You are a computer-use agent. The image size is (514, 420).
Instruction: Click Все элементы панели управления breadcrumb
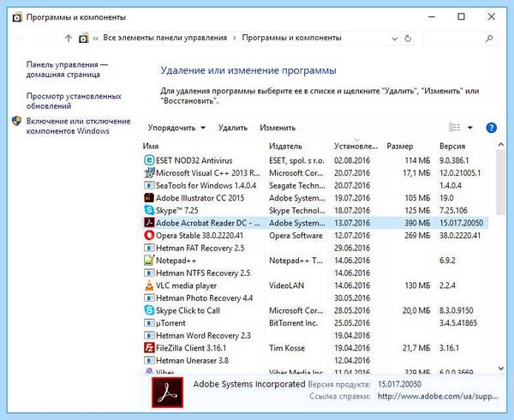coord(164,38)
